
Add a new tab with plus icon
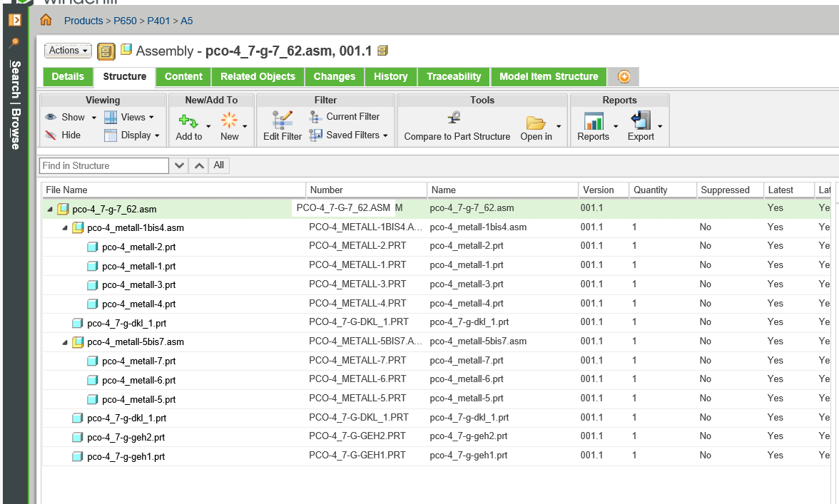coord(624,76)
